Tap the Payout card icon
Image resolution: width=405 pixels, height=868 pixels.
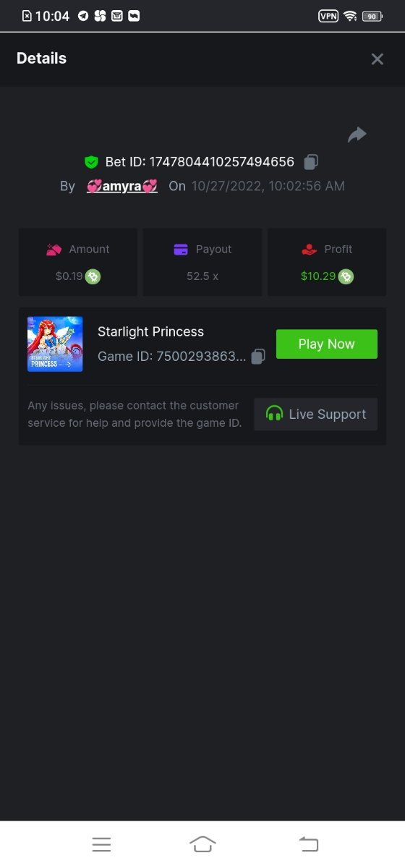coord(181,250)
